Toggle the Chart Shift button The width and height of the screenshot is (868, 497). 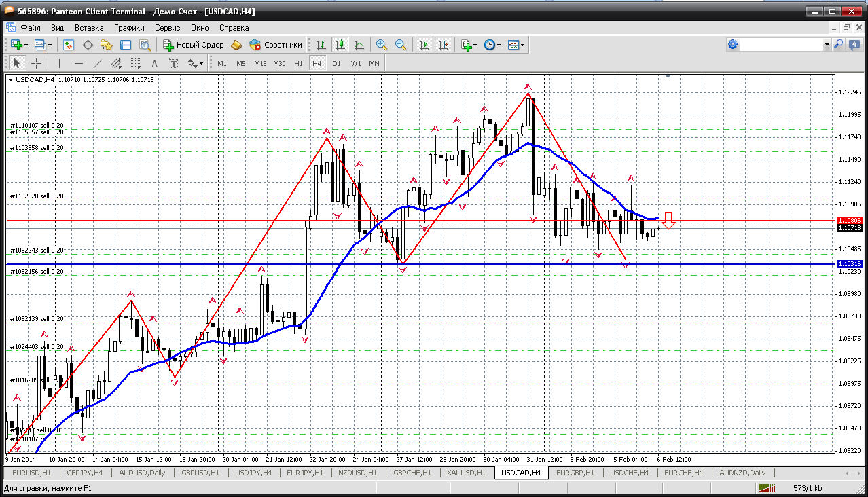(x=444, y=45)
